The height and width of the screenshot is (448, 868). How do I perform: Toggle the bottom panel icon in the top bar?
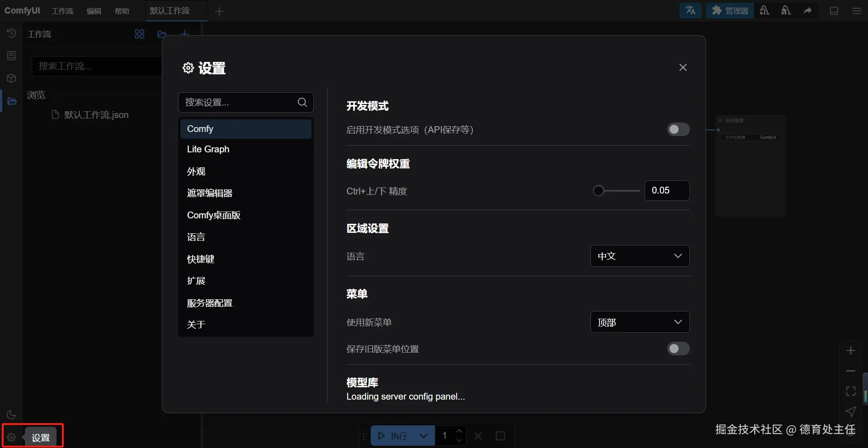coord(834,11)
